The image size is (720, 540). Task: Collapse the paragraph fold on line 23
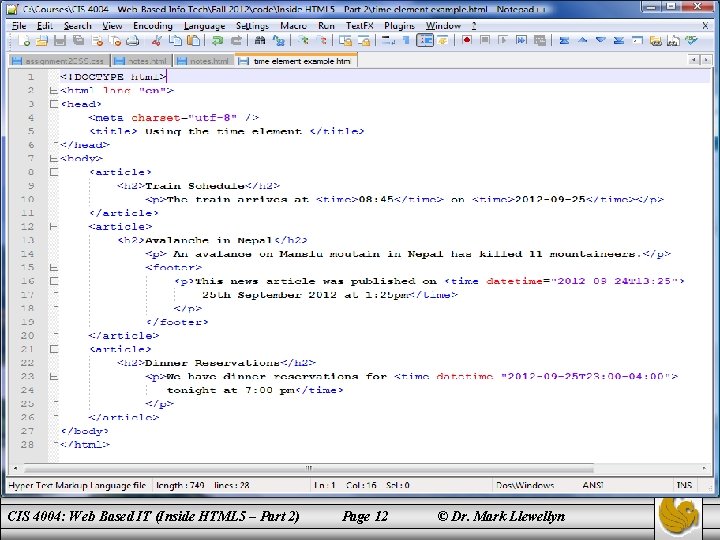tap(54, 377)
